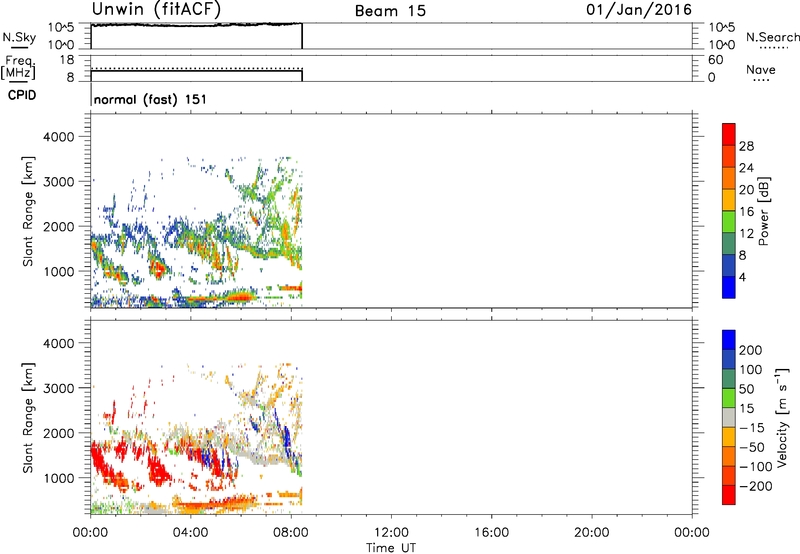Click the 'CPID' label
This screenshot has height=554, width=800.
tap(22, 95)
